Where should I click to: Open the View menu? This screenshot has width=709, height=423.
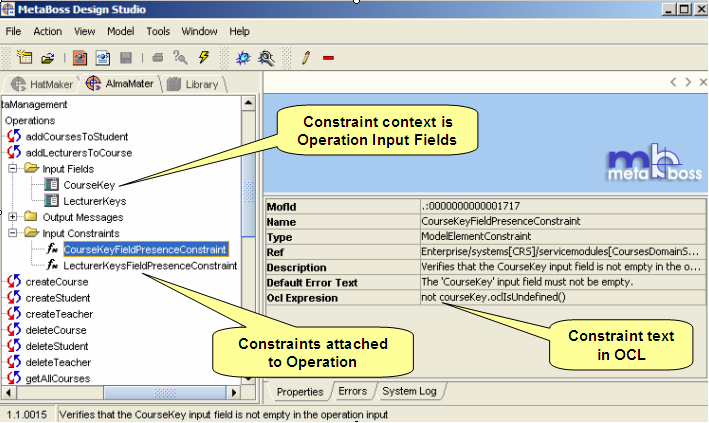click(85, 31)
